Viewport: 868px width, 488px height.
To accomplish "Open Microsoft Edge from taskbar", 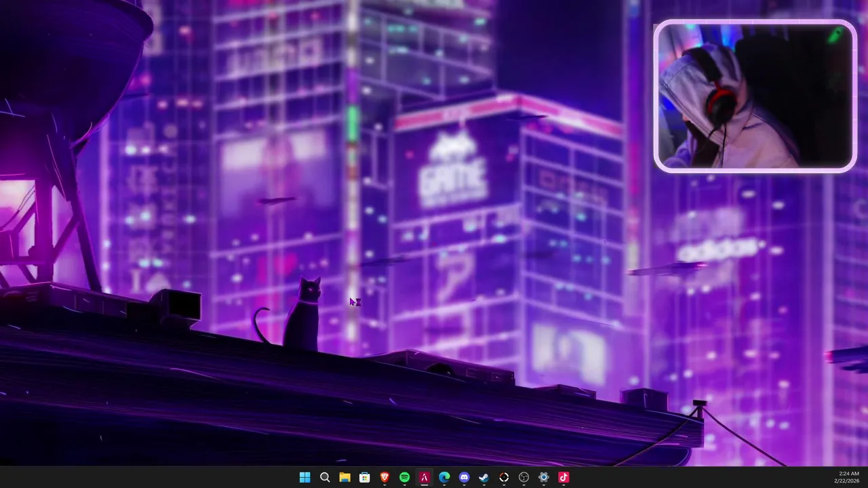I will (444, 477).
